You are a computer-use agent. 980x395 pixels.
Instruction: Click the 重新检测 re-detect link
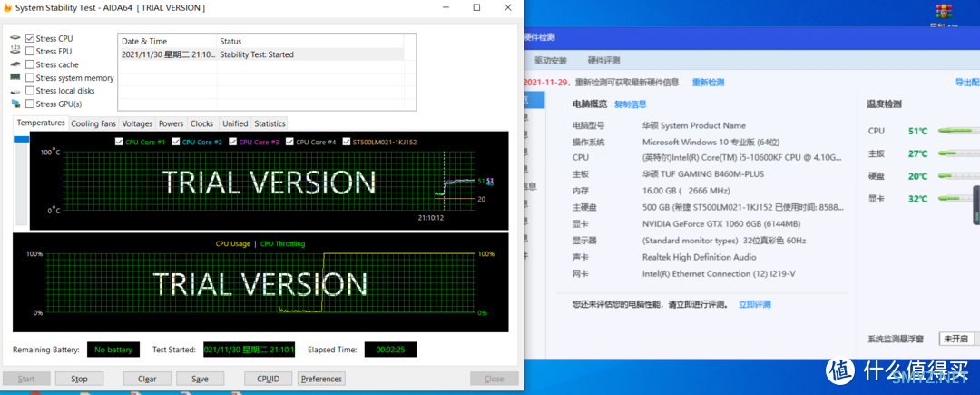click(708, 82)
